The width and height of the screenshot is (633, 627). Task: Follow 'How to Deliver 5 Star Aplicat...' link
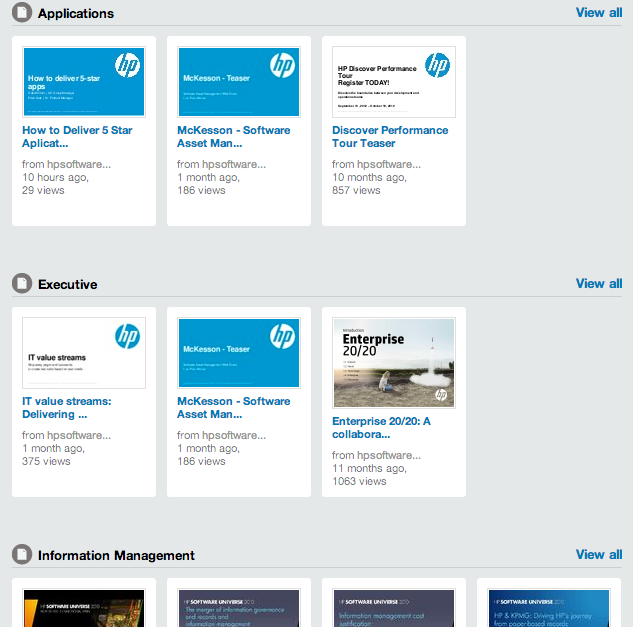[x=77, y=136]
